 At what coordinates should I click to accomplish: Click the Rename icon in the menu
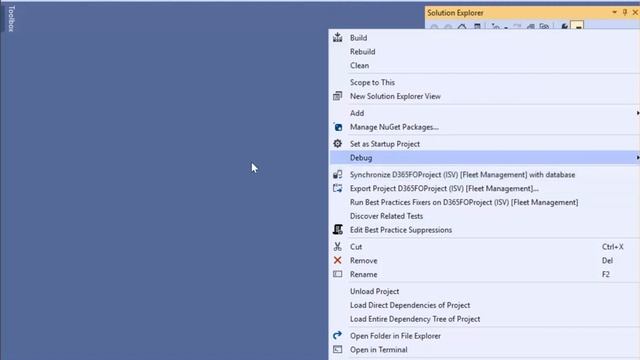(337, 274)
